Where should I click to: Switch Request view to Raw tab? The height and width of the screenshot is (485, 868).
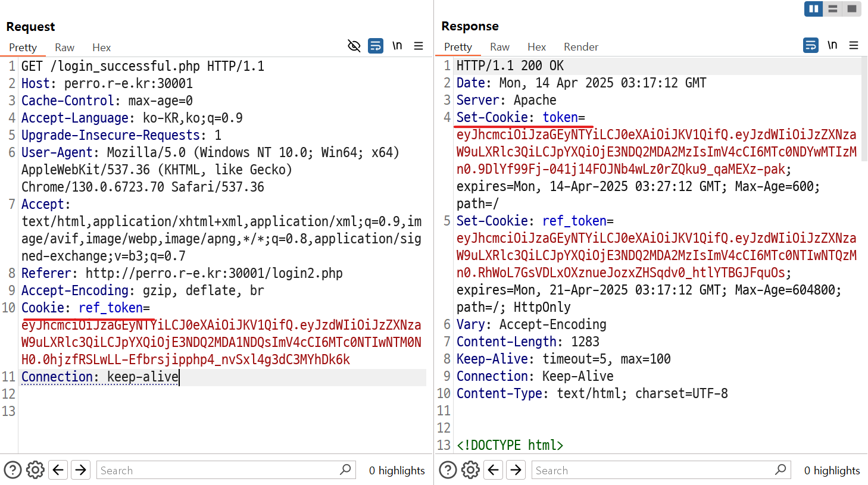coord(64,48)
